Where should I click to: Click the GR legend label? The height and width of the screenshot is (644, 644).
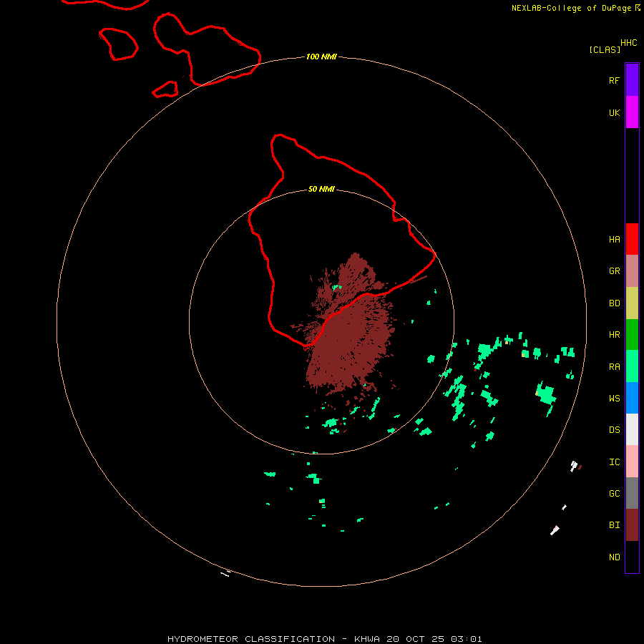[x=614, y=271]
